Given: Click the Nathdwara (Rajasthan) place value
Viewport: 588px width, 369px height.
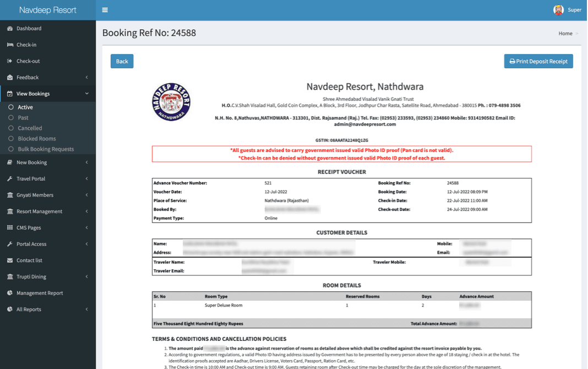Looking at the screenshot, I should click(x=286, y=200).
